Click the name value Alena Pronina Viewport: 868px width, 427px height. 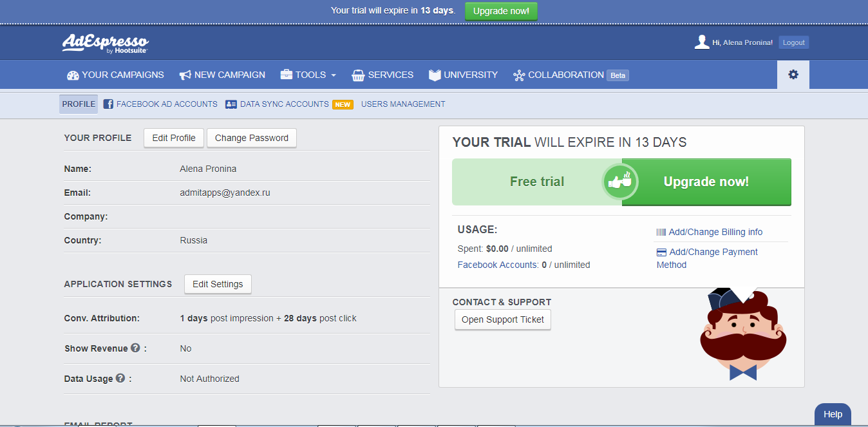click(208, 169)
